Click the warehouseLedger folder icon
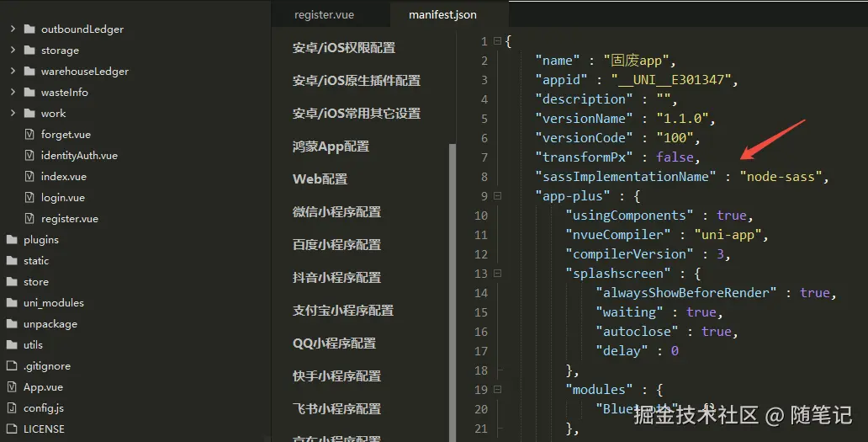868x442 pixels. coord(30,71)
